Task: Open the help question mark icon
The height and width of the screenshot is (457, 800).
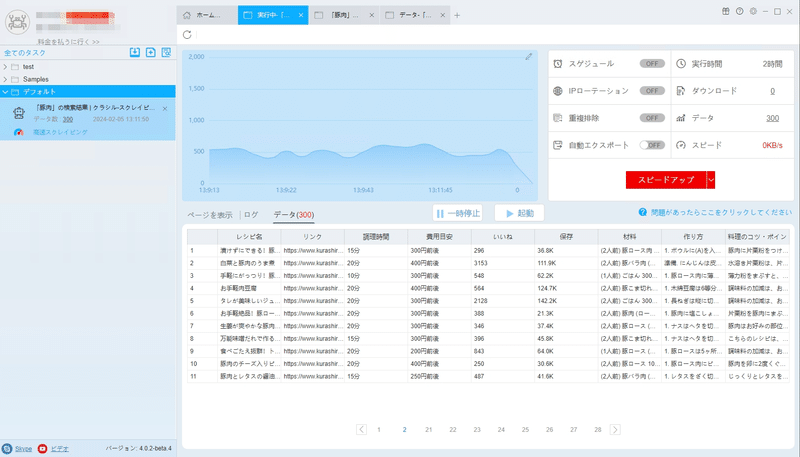Action: point(739,11)
